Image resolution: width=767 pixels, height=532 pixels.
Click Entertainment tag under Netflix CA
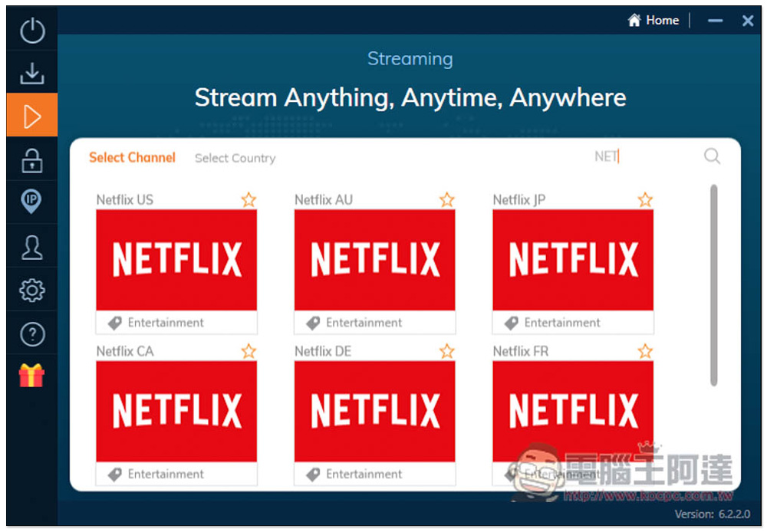(x=156, y=475)
